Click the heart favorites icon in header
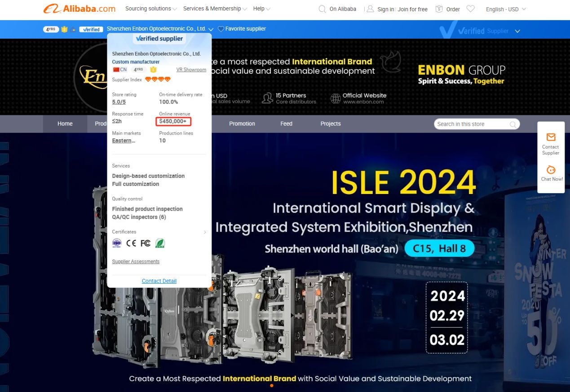Screen dimensions: 570x392 [x=470, y=9]
